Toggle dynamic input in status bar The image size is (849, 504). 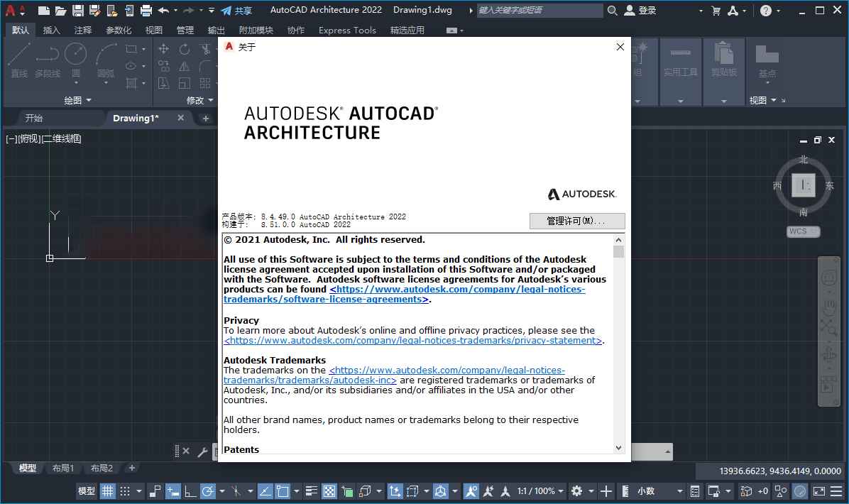[173, 491]
